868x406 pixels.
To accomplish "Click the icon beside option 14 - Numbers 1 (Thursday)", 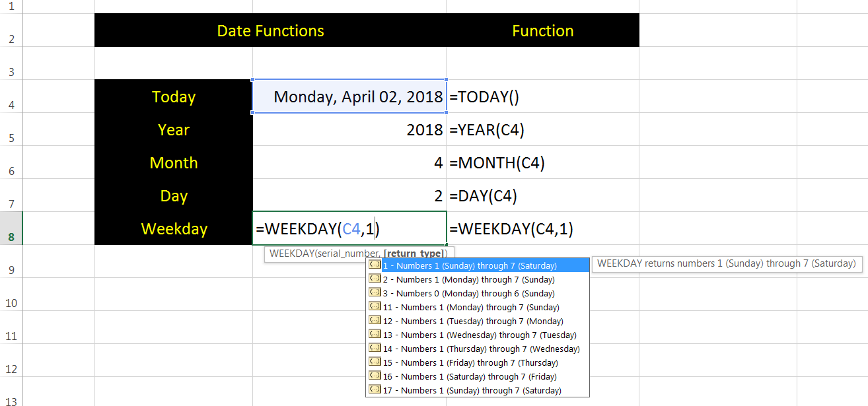I will (375, 349).
